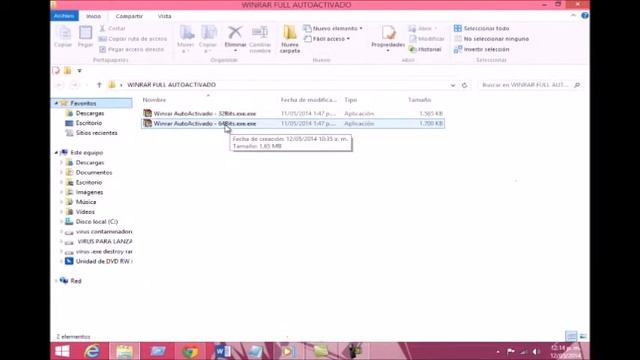Screen dimensions: 640x360
Task: Open the Nuevo elemento dropdown
Action: point(333,28)
